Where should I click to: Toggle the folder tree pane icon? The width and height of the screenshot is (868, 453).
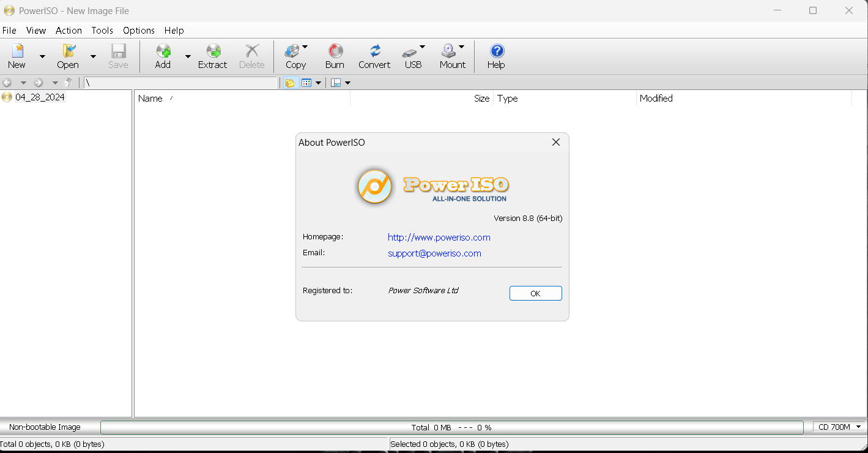[x=290, y=83]
